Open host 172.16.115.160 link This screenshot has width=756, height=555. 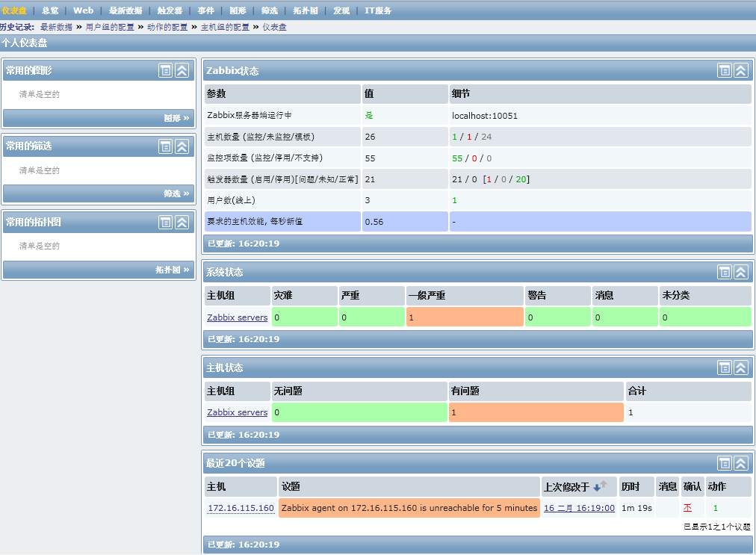pyautogui.click(x=241, y=508)
